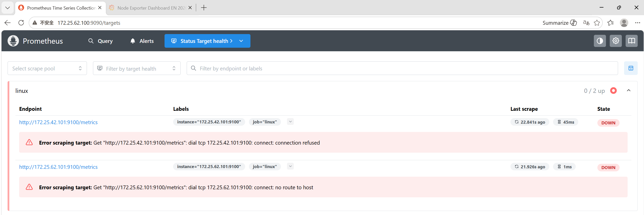Click the not secure warning icon
The width and height of the screenshot is (644, 215).
[35, 23]
